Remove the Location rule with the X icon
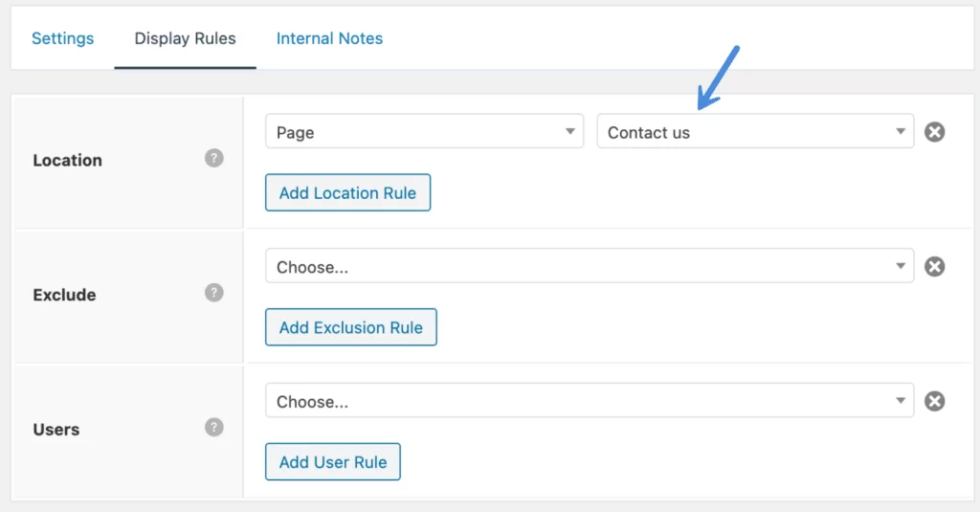This screenshot has height=512, width=980. click(934, 132)
